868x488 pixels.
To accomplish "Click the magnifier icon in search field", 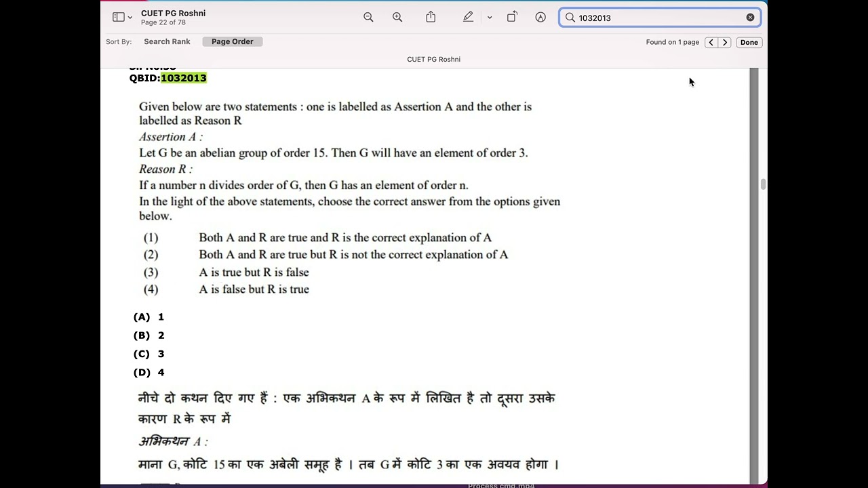I will tap(570, 18).
